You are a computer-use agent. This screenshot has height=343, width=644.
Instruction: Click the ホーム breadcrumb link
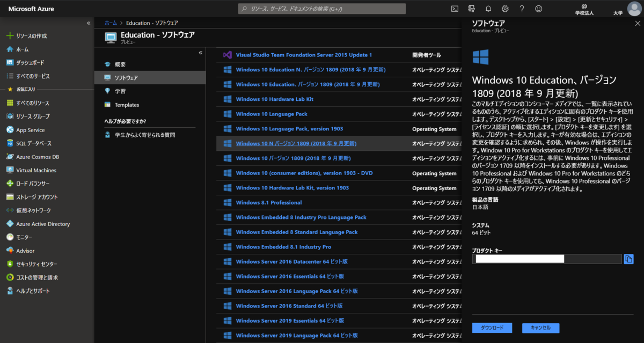pos(111,23)
